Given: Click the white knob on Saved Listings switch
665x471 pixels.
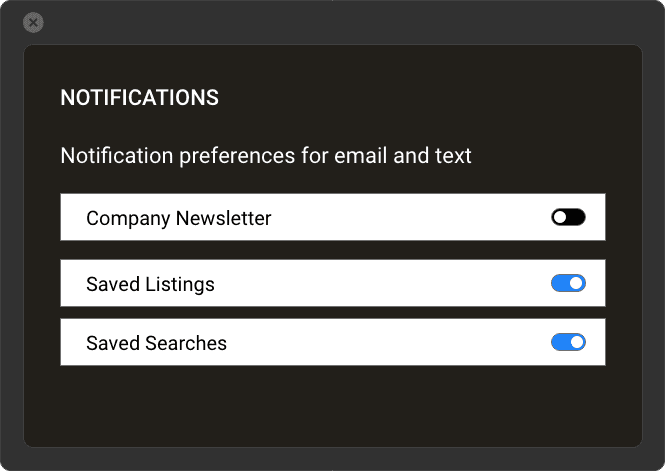Looking at the screenshot, I should pyautogui.click(x=576, y=284).
